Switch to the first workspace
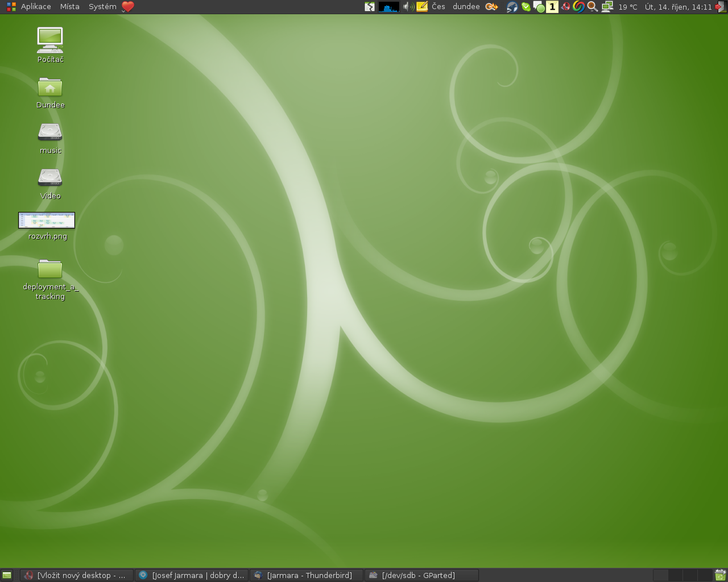Image resolution: width=728 pixels, height=582 pixels. [660, 575]
